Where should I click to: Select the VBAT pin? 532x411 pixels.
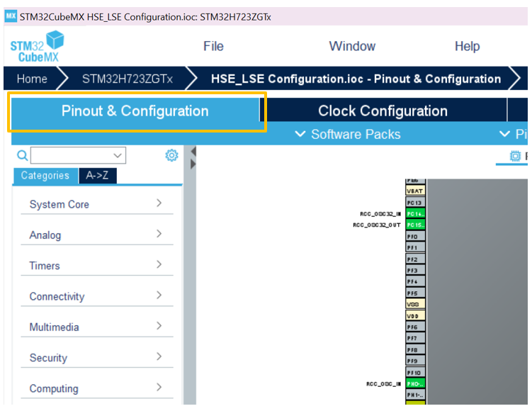point(415,191)
